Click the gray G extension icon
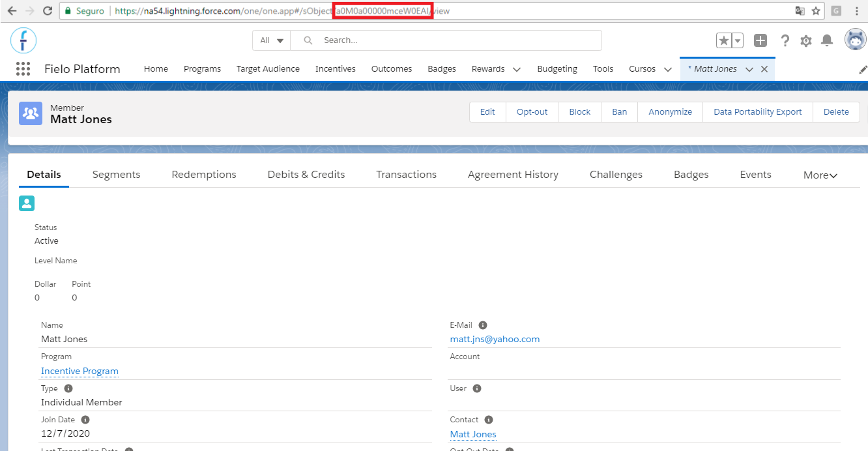868x451 pixels. [836, 11]
